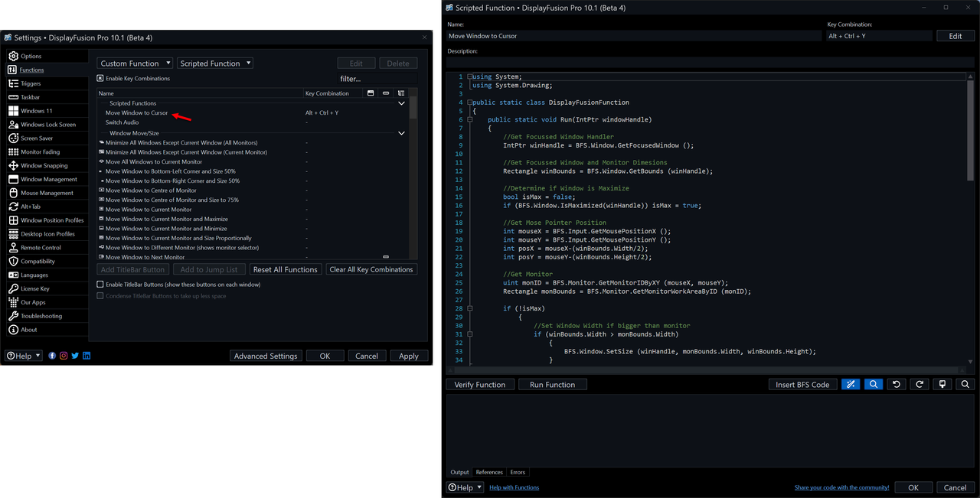Open Desktop Icon Profiles section

pos(47,234)
